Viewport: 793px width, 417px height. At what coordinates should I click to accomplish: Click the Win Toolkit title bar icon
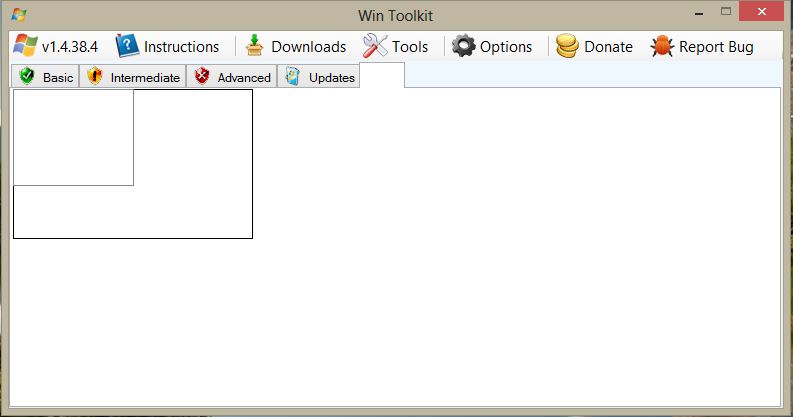click(x=19, y=15)
